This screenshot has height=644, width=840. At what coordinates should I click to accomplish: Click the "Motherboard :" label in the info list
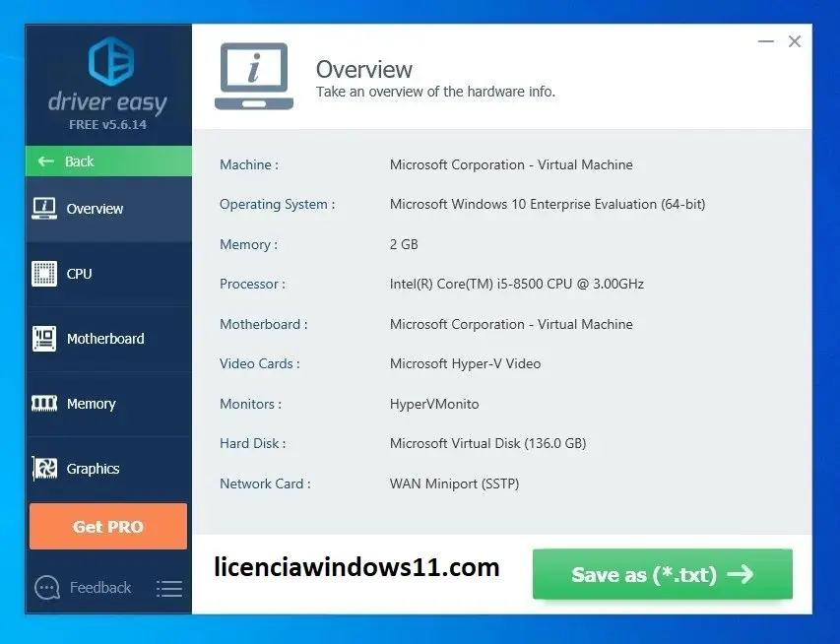[x=264, y=324]
